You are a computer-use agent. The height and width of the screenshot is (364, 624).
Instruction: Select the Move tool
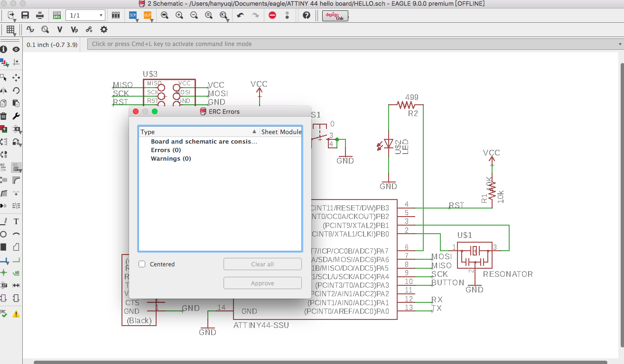(16, 78)
